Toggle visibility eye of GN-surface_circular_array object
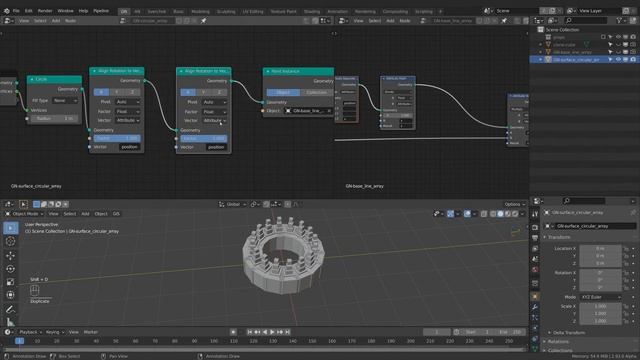 tap(618, 60)
